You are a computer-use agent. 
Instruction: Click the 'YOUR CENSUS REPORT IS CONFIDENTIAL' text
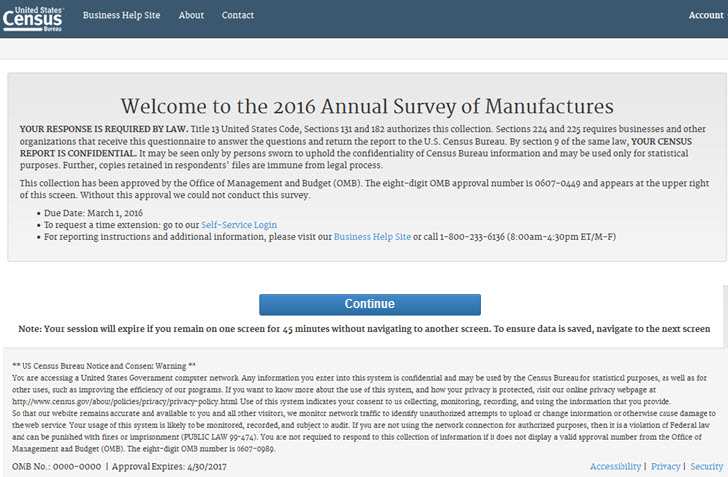(356, 147)
